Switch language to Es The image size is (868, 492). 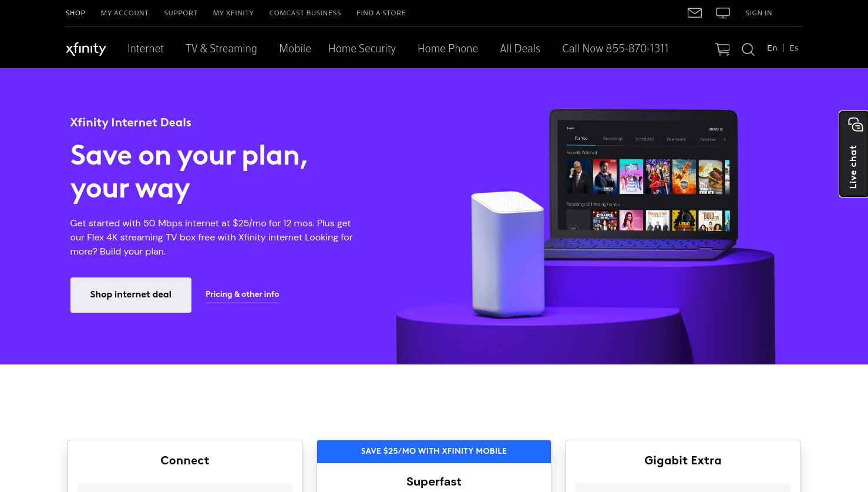(x=794, y=48)
